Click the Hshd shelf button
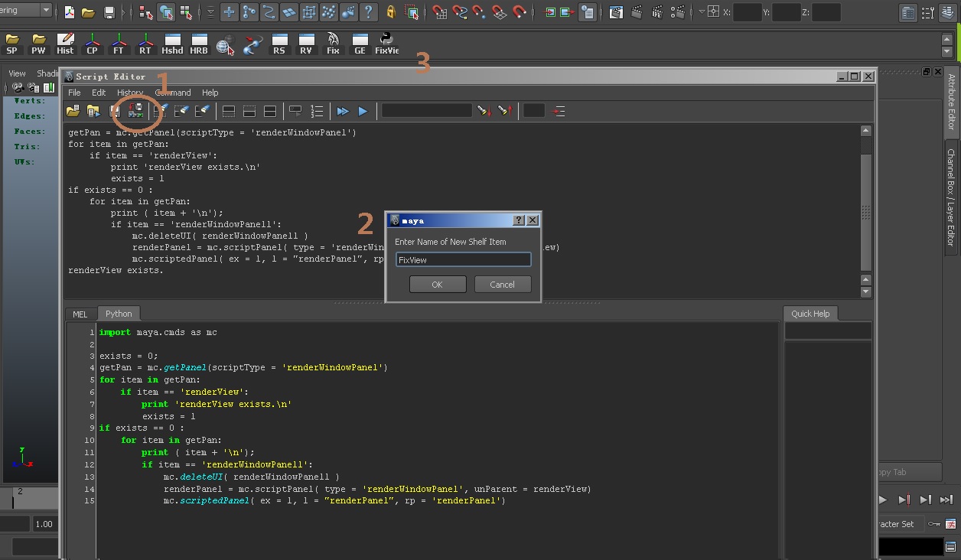961x560 pixels. [172, 44]
